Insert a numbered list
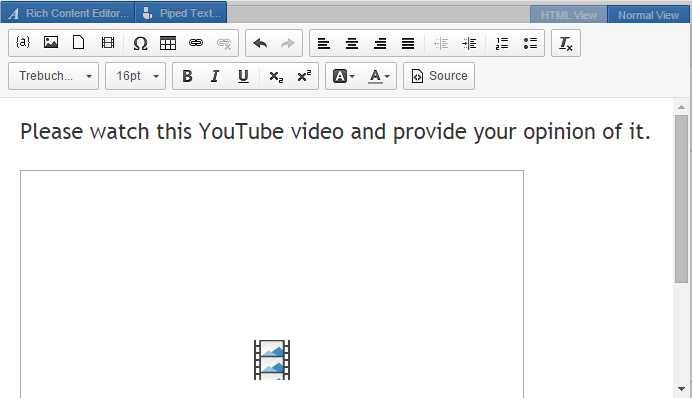This screenshot has width=692, height=398. click(502, 43)
